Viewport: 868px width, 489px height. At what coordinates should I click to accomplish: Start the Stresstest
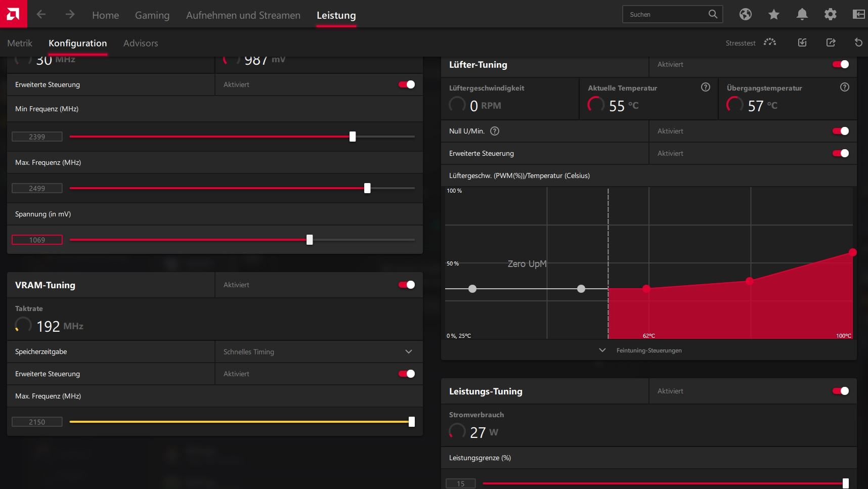click(751, 42)
